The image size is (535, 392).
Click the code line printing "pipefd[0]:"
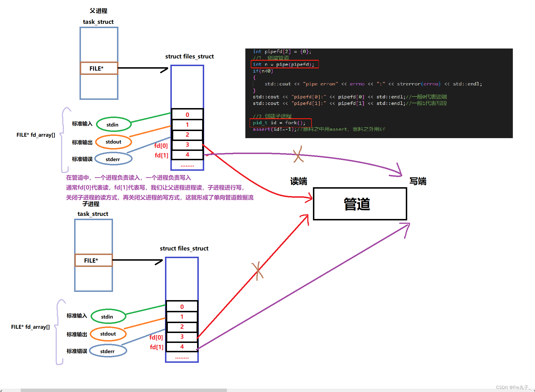pos(350,97)
